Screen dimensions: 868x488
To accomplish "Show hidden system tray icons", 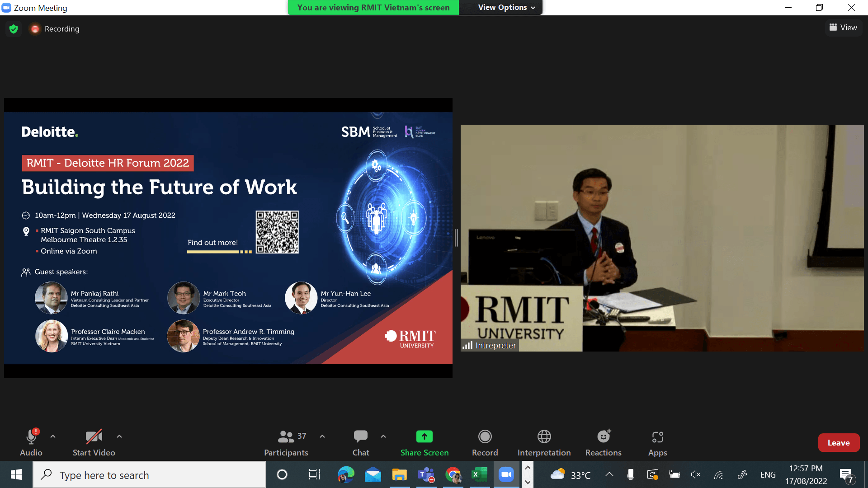I will tap(609, 474).
